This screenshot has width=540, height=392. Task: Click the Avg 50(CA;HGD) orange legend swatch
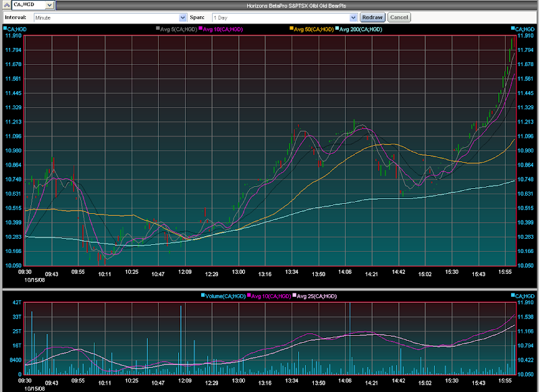click(x=292, y=28)
